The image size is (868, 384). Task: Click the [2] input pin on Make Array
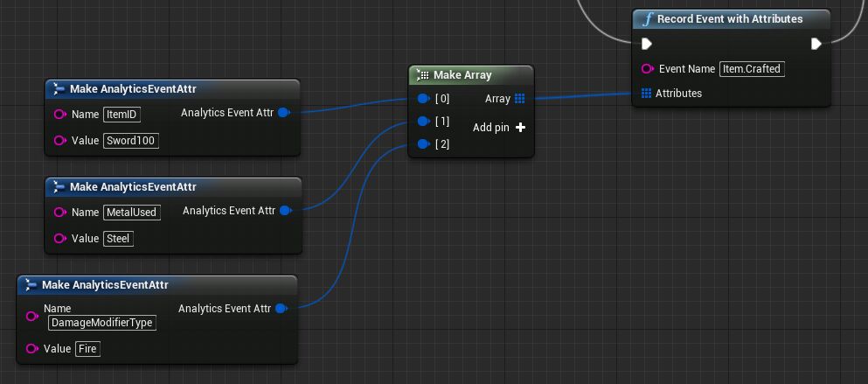point(423,144)
